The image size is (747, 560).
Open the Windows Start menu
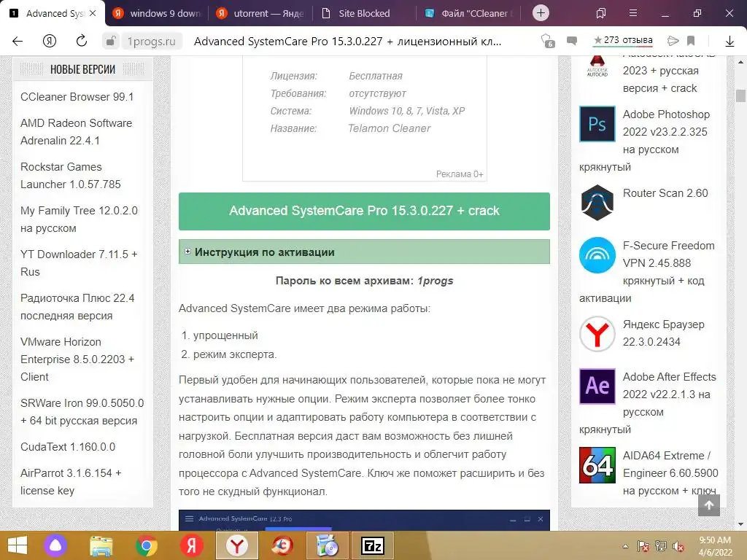[x=18, y=545]
